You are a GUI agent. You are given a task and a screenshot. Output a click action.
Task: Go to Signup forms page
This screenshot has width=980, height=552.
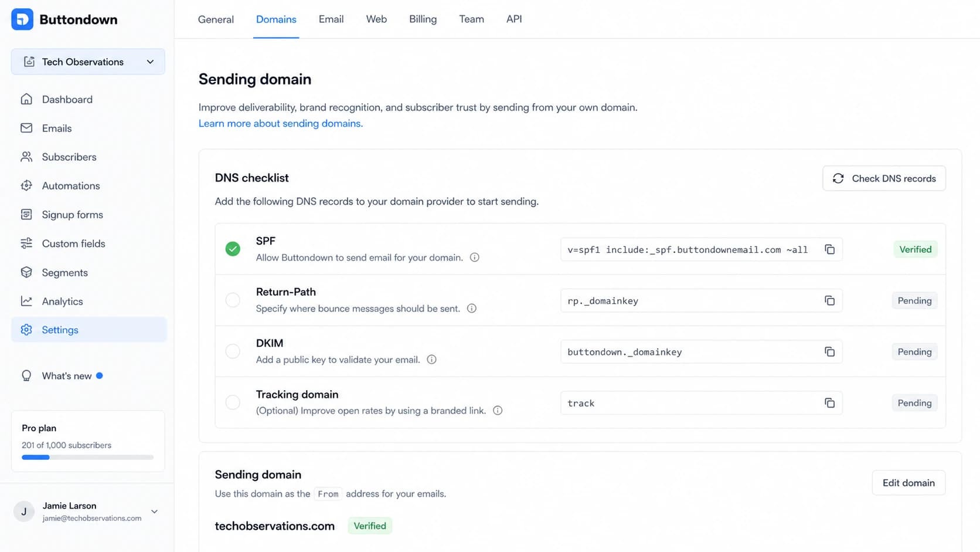coord(89,214)
